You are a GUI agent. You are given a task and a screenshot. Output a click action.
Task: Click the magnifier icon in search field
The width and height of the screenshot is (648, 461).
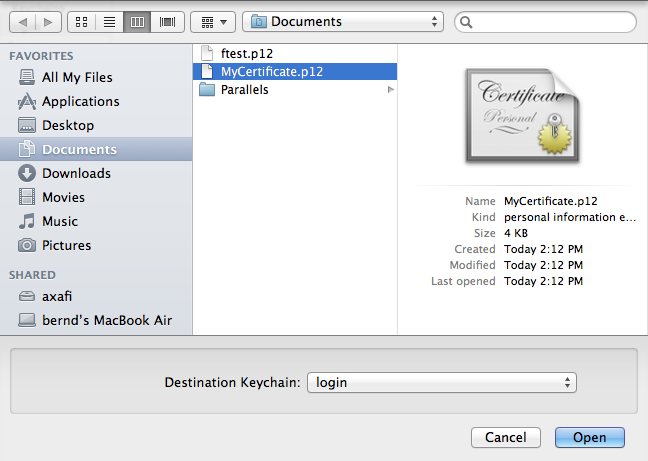coord(466,22)
